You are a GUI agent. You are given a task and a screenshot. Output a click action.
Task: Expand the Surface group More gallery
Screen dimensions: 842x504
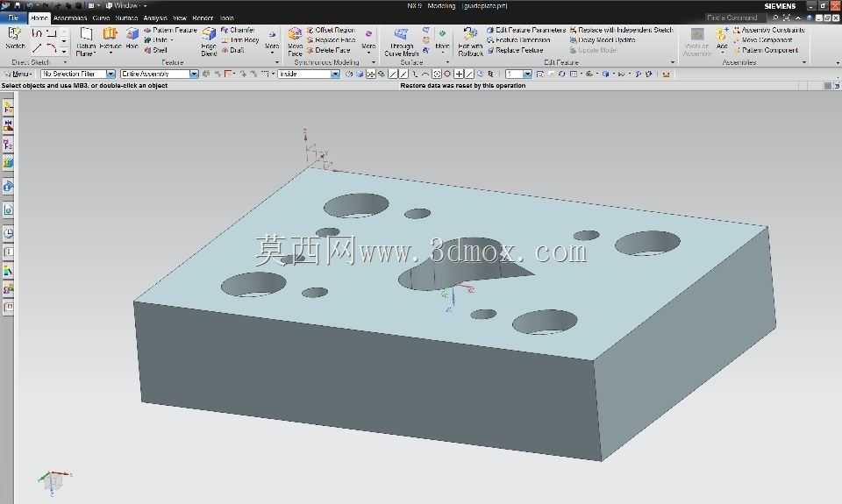click(x=442, y=41)
